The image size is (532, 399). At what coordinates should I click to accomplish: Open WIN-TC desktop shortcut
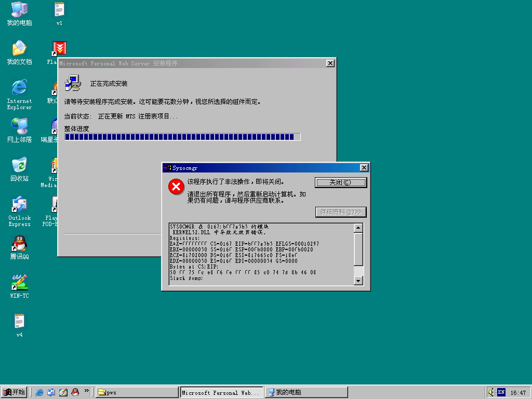coord(19,287)
